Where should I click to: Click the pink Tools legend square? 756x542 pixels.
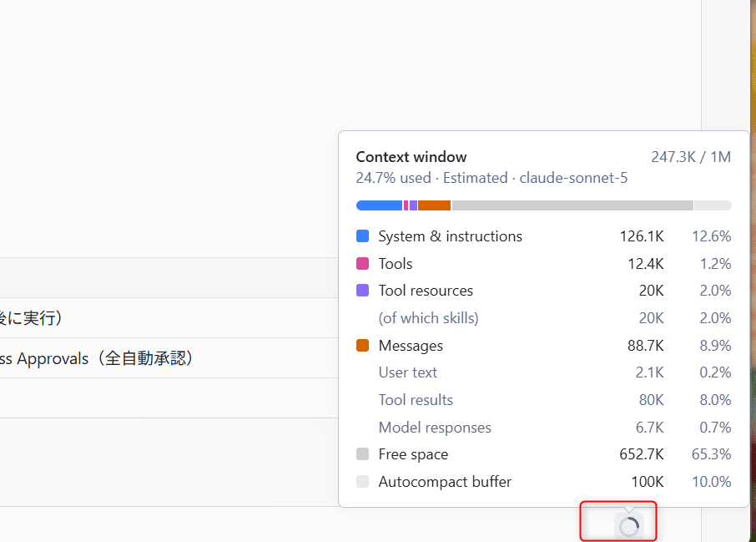pos(363,264)
